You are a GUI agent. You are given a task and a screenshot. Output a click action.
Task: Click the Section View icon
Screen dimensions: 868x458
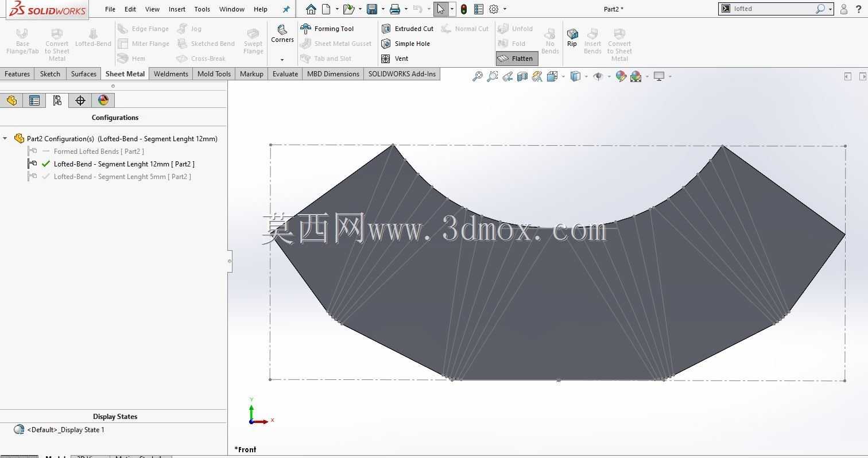click(x=522, y=76)
